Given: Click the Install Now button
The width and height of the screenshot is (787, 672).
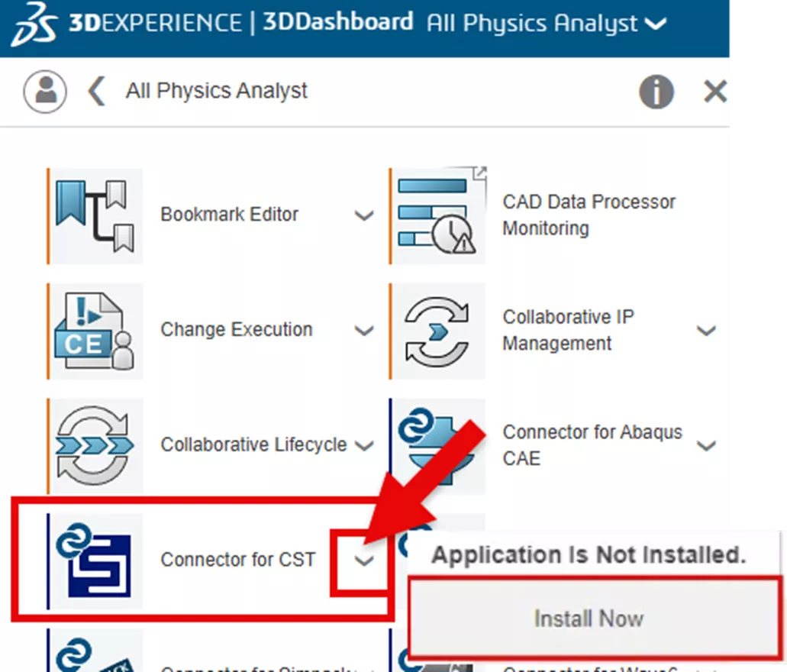Looking at the screenshot, I should pyautogui.click(x=595, y=619).
